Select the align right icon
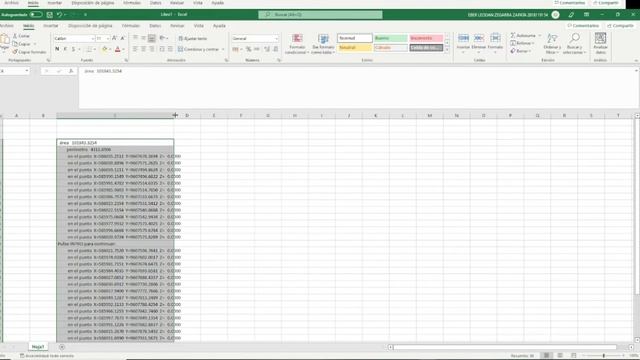This screenshot has height=360, width=640. coord(151,49)
